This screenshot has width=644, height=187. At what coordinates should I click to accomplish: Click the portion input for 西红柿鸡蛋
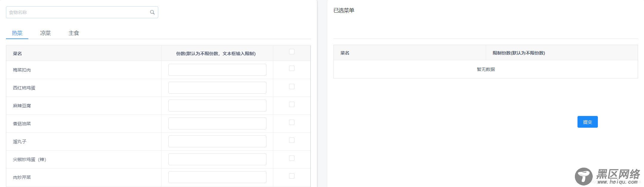click(217, 88)
